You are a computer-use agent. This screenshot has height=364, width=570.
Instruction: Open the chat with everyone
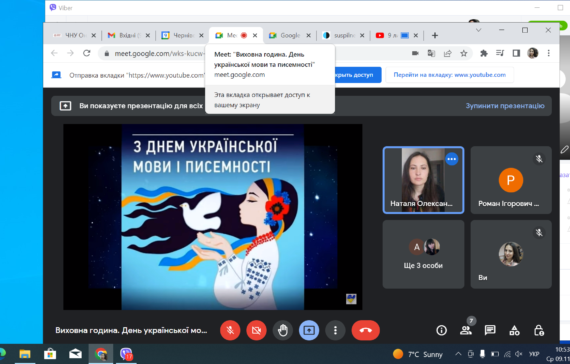pos(490,330)
